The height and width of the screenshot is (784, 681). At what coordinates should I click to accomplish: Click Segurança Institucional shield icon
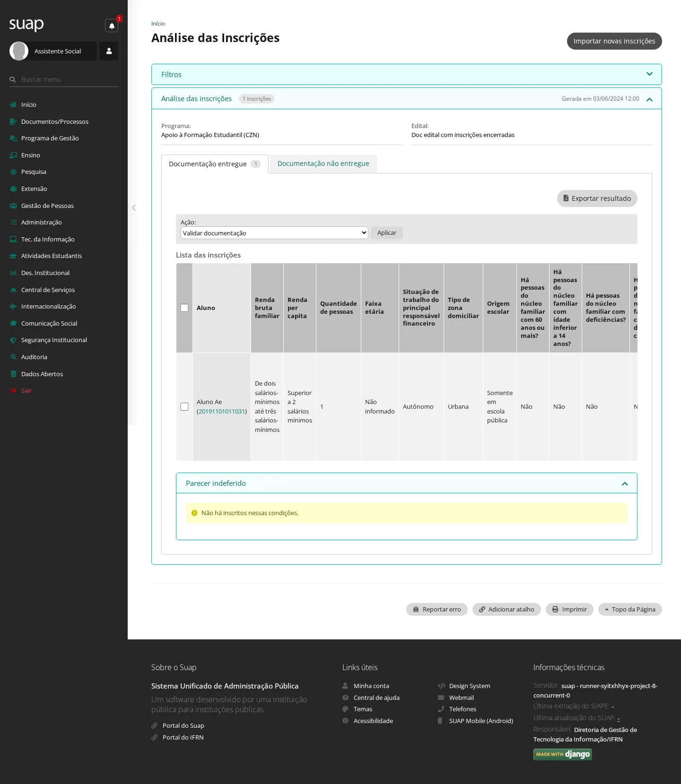tap(13, 340)
